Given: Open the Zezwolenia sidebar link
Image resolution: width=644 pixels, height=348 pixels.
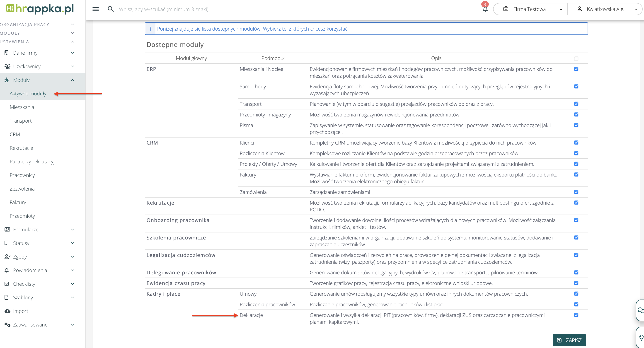Looking at the screenshot, I should point(22,189).
